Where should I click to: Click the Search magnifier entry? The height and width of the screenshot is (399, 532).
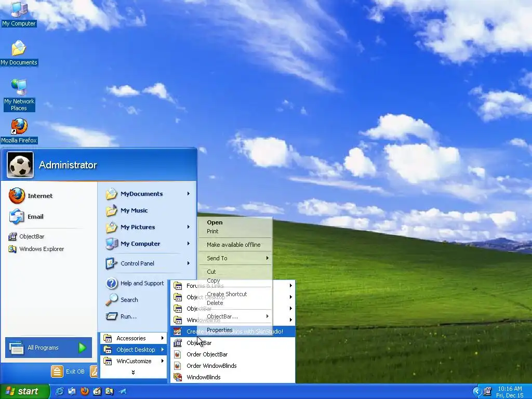[122, 300]
